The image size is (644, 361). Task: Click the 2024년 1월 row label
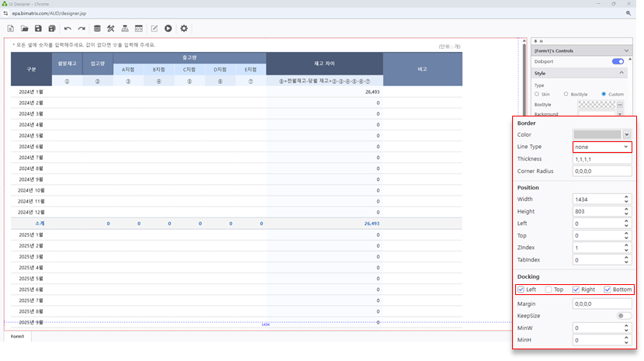coord(31,92)
